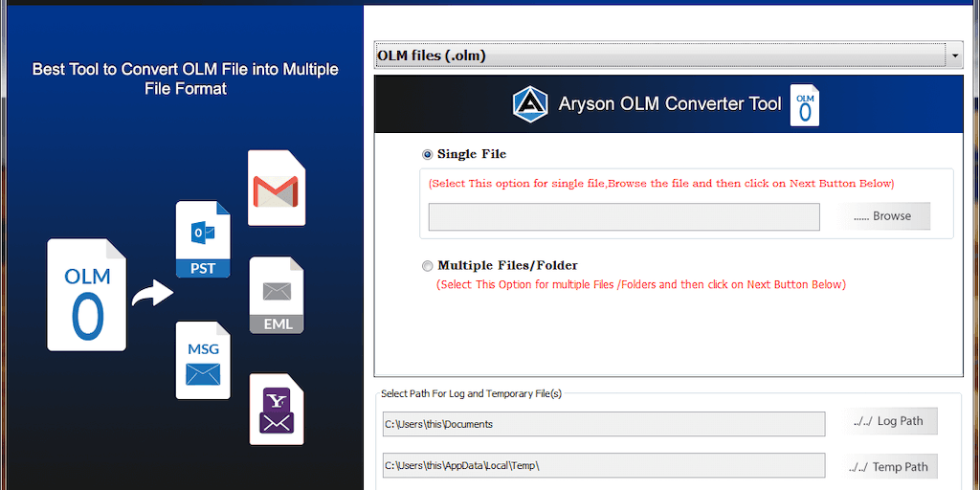
Task: Click the 'Best Tool to Convert OLM File' heading
Action: tap(185, 78)
